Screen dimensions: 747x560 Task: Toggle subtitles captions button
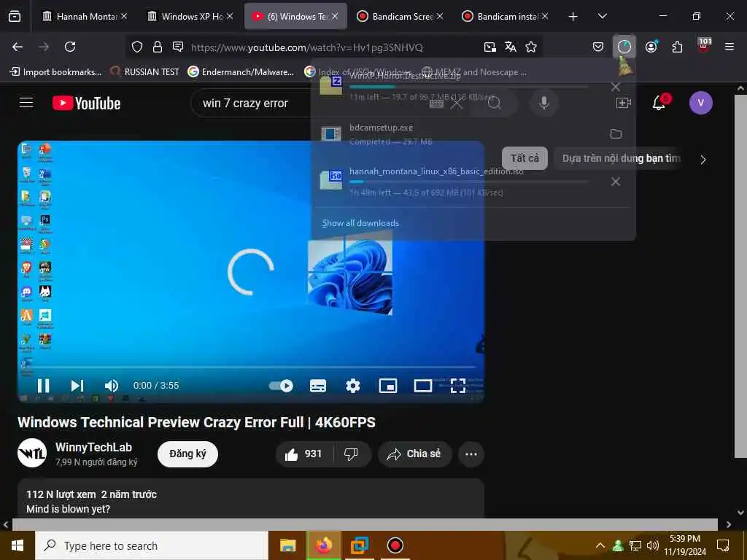tap(318, 385)
